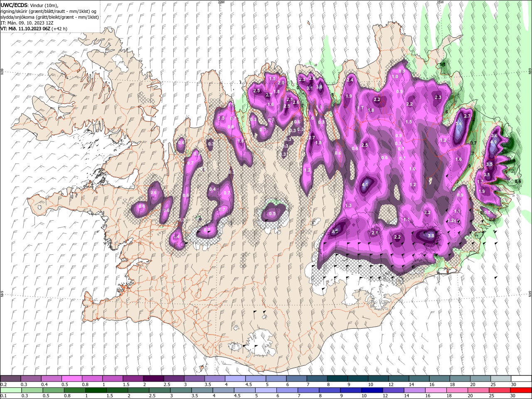Pick lower legend swatch starting at 25

499,390
